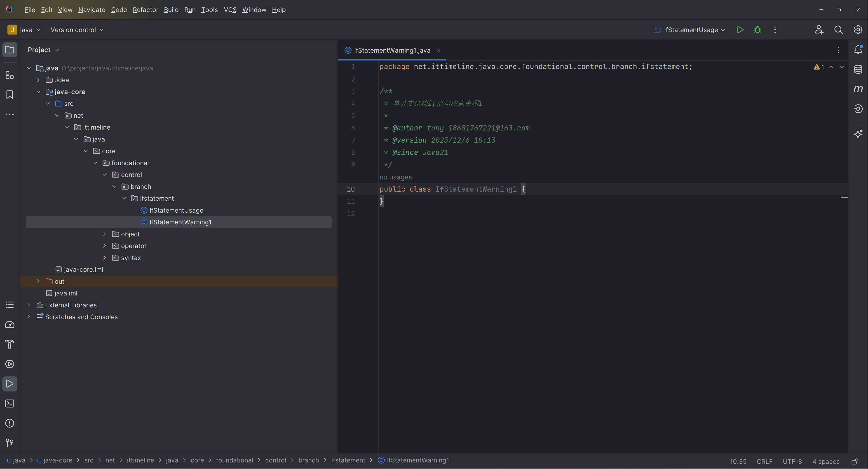Open the AI Assistant sparkle icon
Viewport: 868px width, 469px height.
pyautogui.click(x=858, y=134)
